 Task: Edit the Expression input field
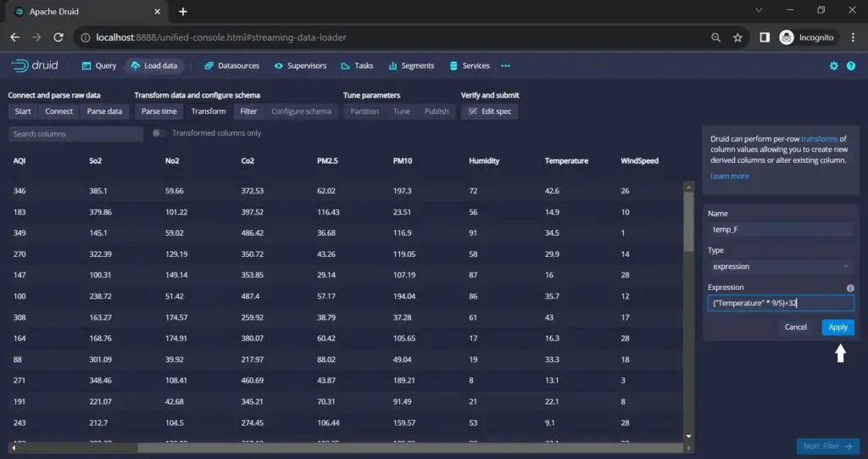pyautogui.click(x=781, y=303)
